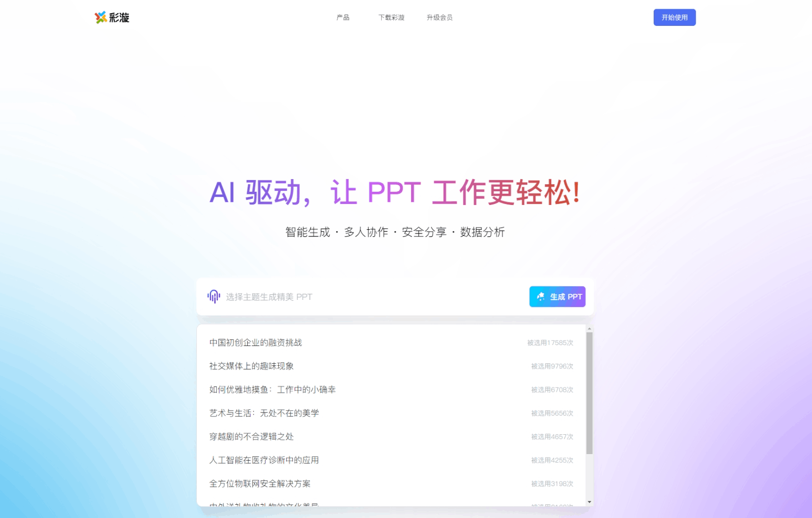Pick 人工智能在医疗诊断中的应用
812x518 pixels.
pos(264,460)
